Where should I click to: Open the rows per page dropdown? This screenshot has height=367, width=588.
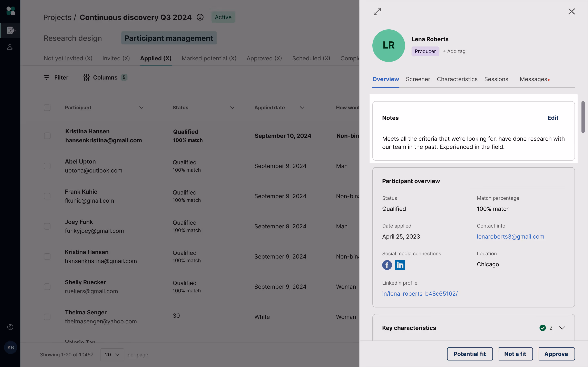tap(112, 355)
